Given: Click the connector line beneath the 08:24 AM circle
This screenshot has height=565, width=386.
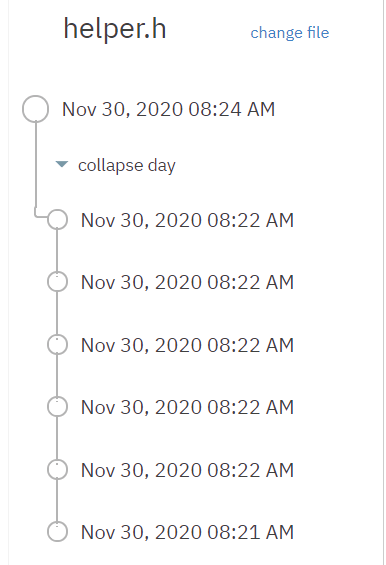Looking at the screenshot, I should (x=36, y=166).
